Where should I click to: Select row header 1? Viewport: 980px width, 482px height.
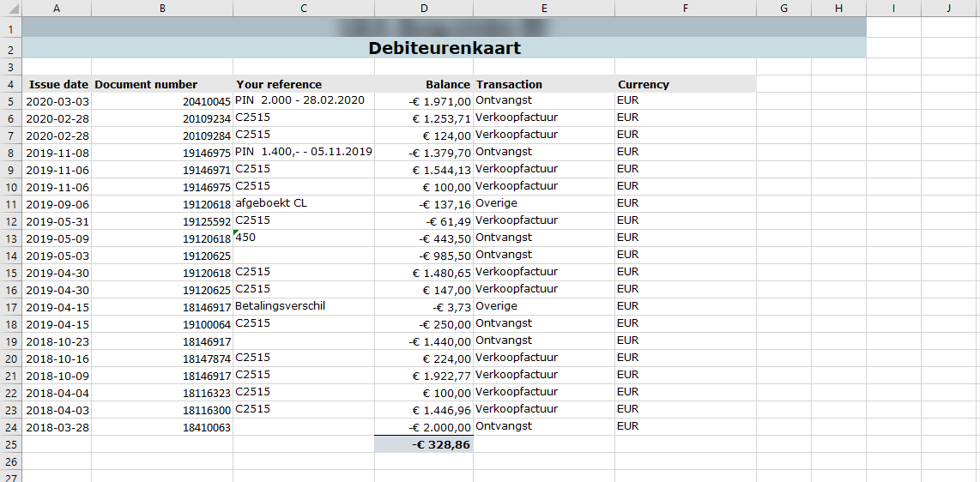tap(11, 28)
